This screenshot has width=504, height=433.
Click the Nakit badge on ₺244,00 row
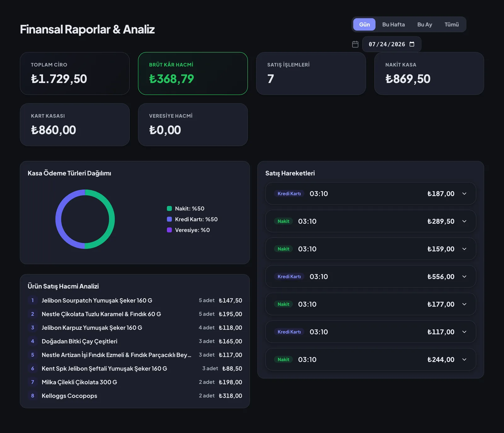(283, 360)
